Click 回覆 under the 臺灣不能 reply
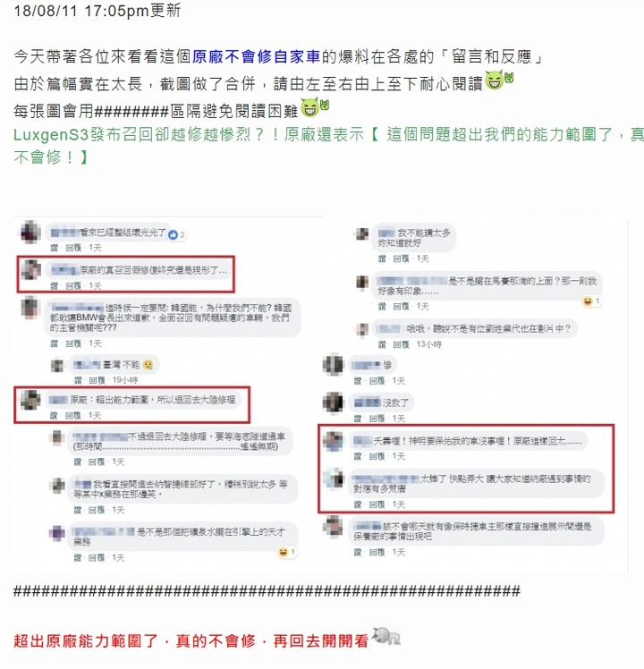The width and height of the screenshot is (644, 669). 97,380
